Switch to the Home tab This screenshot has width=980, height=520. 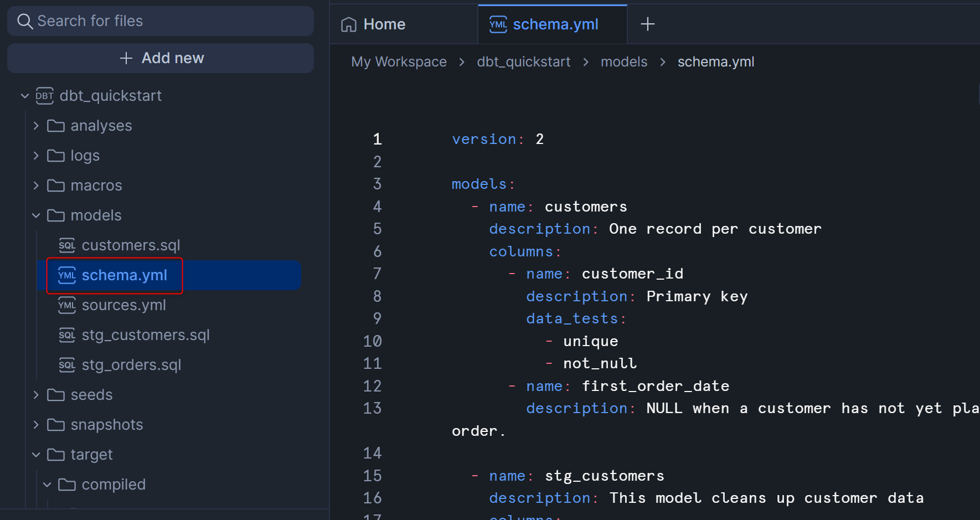[384, 24]
